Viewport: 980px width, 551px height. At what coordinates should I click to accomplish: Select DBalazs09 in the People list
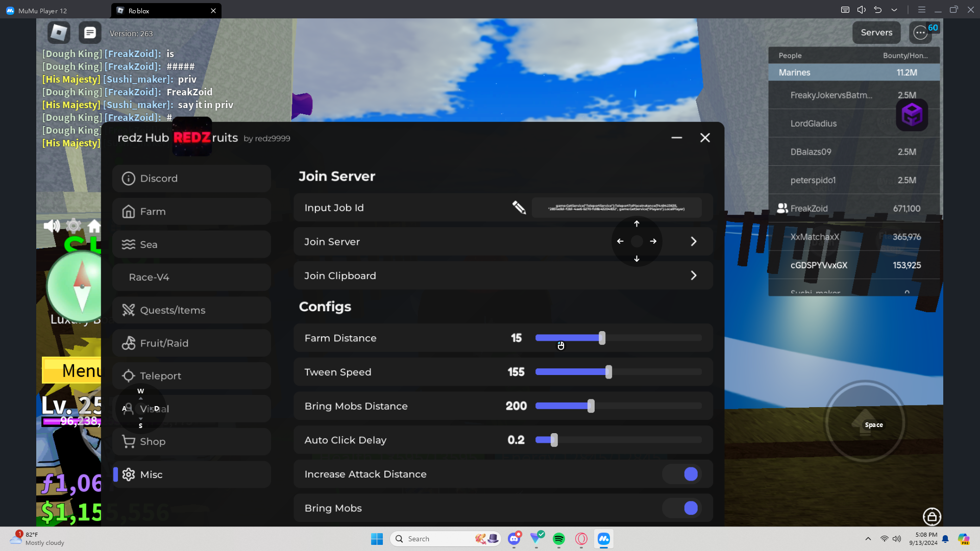(x=854, y=152)
